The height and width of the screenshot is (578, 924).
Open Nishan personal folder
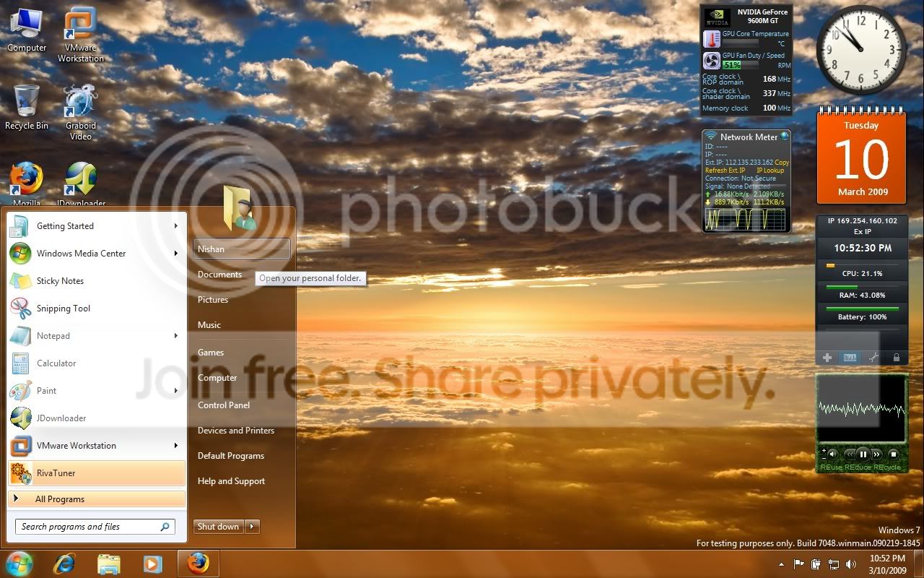point(242,249)
